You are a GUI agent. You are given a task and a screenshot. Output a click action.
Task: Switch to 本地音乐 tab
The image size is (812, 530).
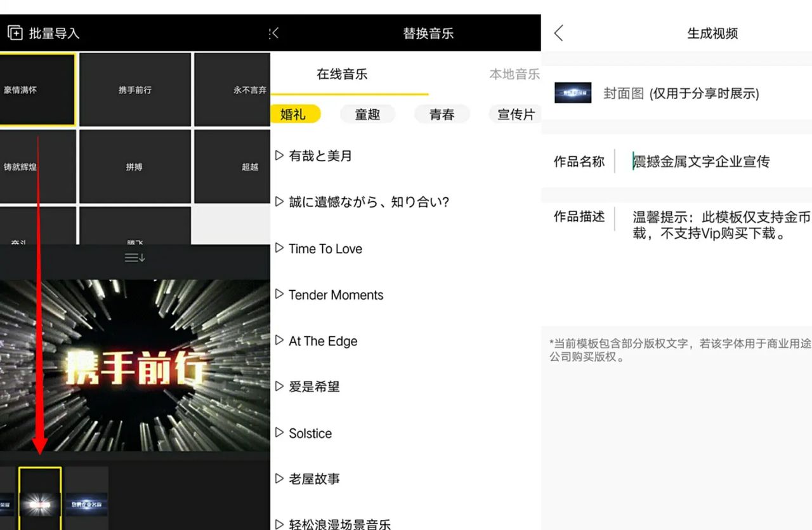pos(514,74)
